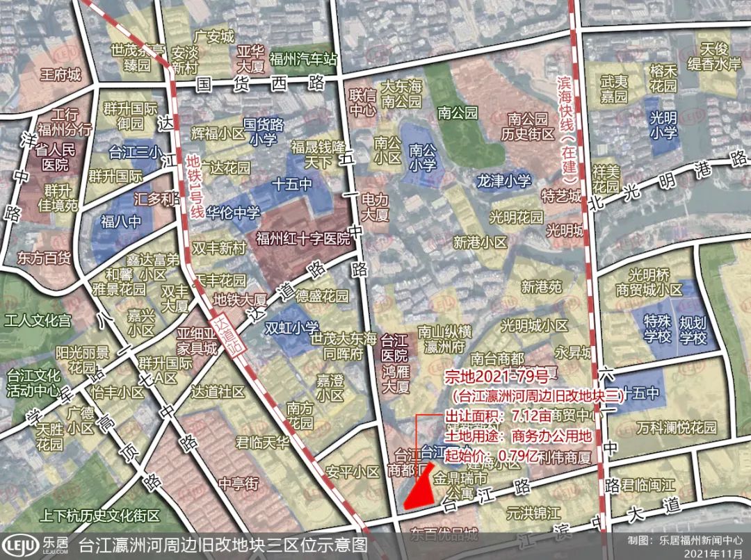Click the 起始价：0.79亿 text

490,455
